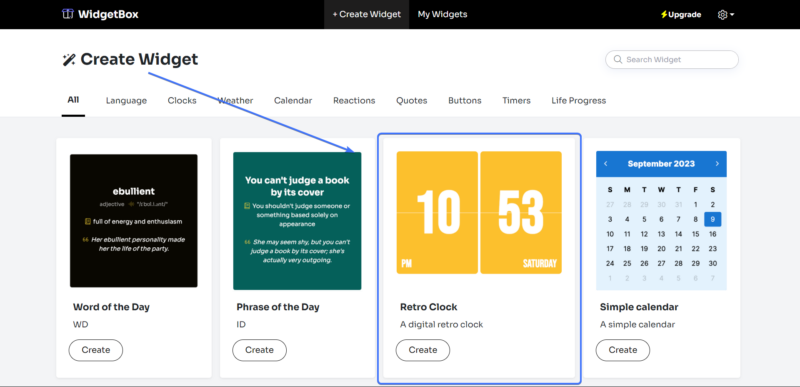Image resolution: width=800 pixels, height=387 pixels.
Task: Click the Search Widget field
Action: click(x=671, y=59)
